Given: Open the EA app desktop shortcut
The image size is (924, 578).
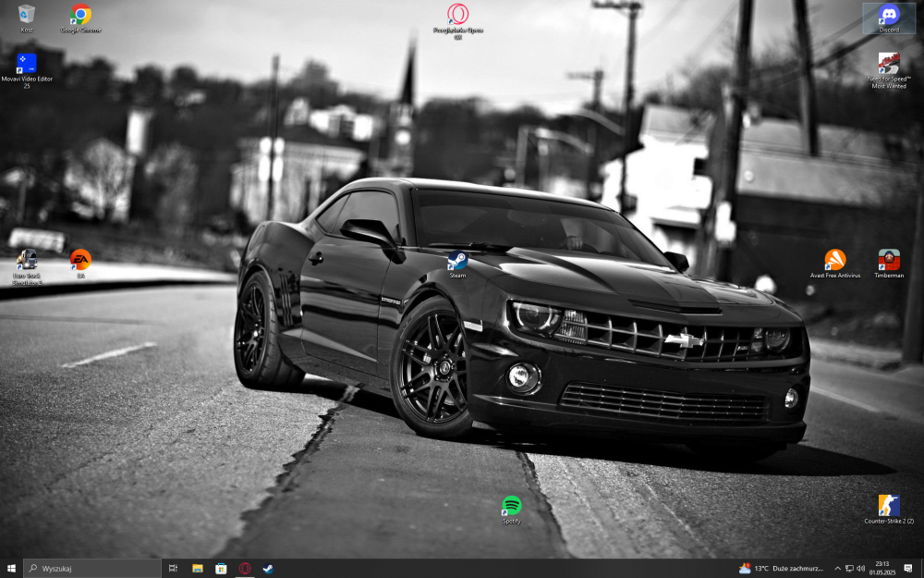Looking at the screenshot, I should coord(80,263).
